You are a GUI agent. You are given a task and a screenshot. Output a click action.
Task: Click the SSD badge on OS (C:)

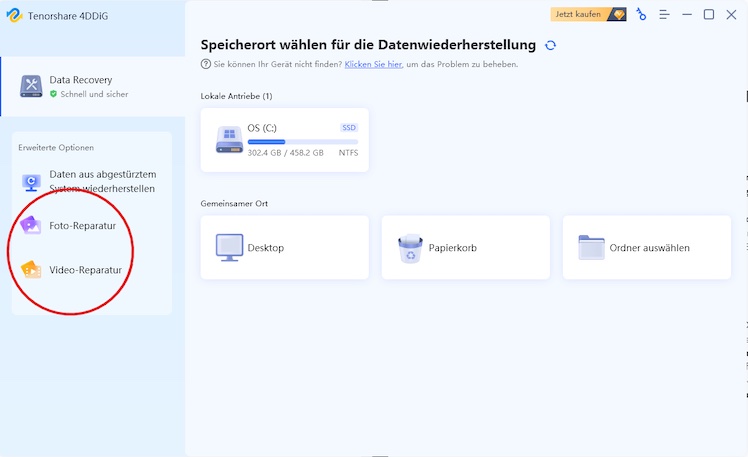coord(348,128)
